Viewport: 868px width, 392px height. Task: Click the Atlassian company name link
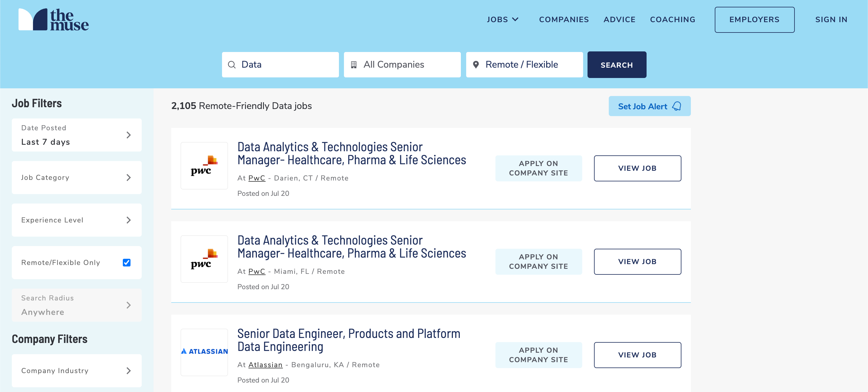click(265, 365)
